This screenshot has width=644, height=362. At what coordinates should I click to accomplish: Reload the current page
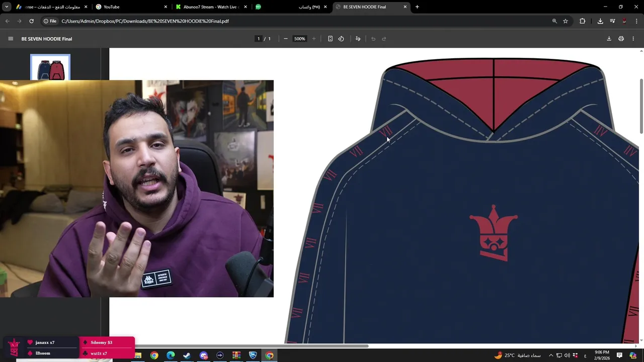31,21
